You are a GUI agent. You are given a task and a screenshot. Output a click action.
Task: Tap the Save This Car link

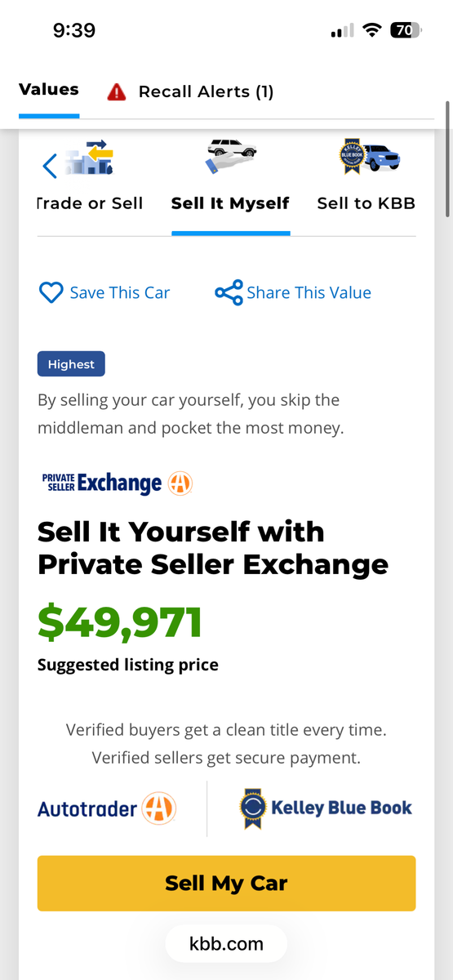pyautogui.click(x=120, y=293)
